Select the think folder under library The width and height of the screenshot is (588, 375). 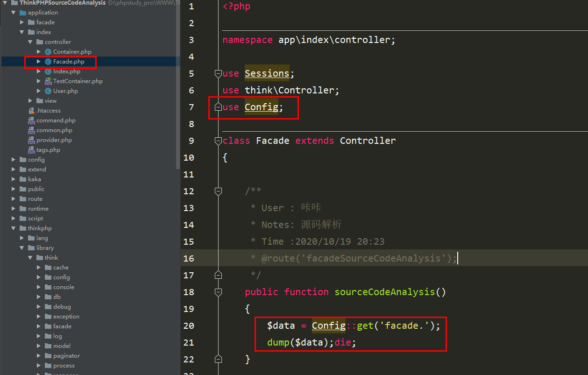[51, 258]
